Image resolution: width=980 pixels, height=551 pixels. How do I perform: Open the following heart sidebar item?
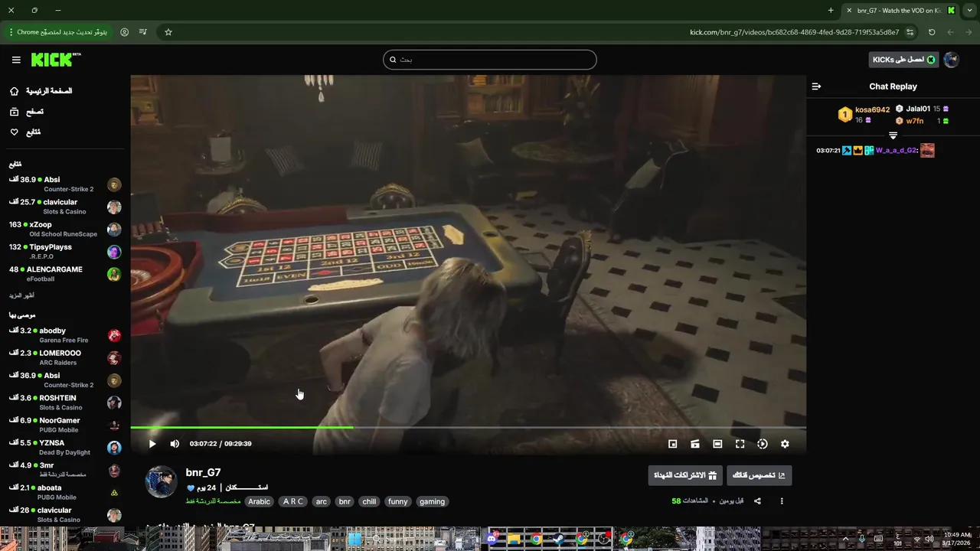(x=14, y=132)
